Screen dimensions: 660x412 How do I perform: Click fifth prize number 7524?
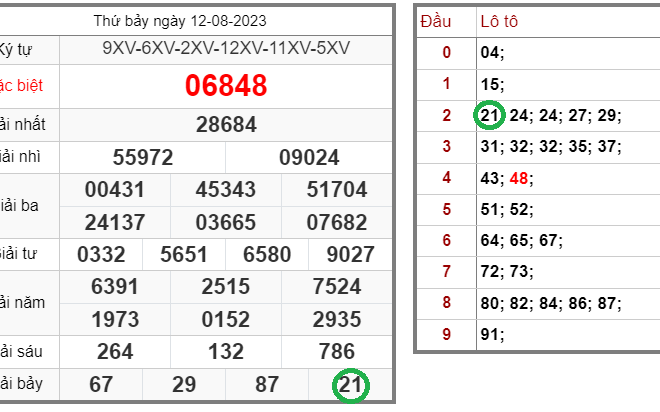337,287
